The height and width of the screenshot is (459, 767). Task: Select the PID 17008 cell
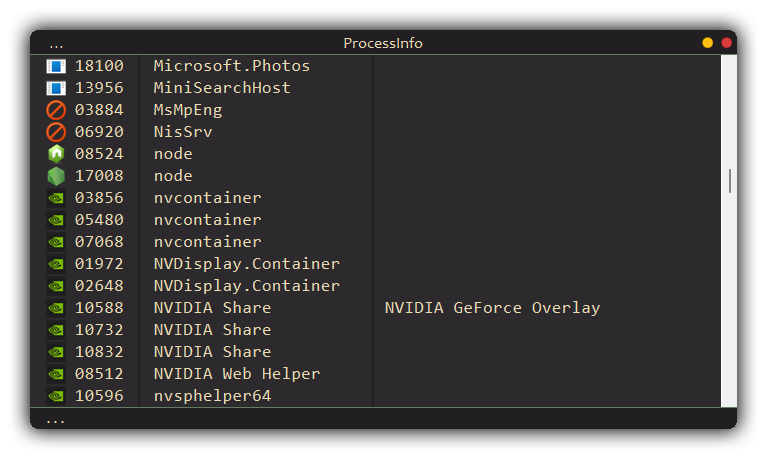[99, 176]
